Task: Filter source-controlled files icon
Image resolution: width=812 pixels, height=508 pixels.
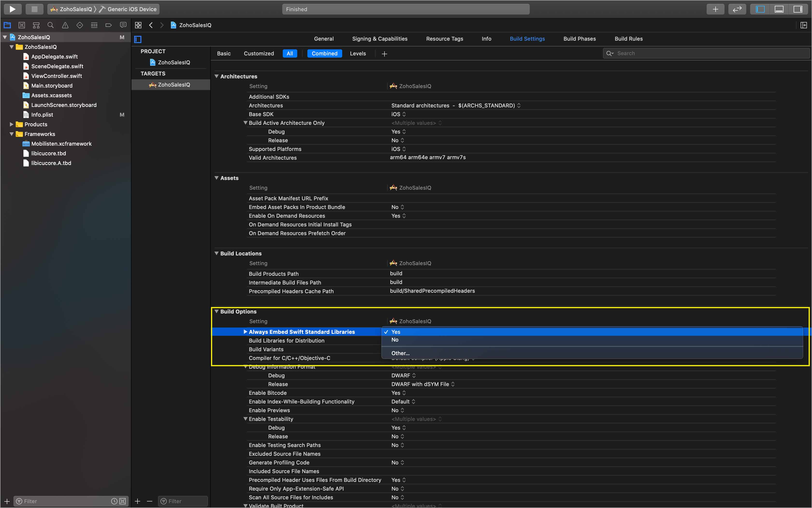Action: pyautogui.click(x=123, y=501)
